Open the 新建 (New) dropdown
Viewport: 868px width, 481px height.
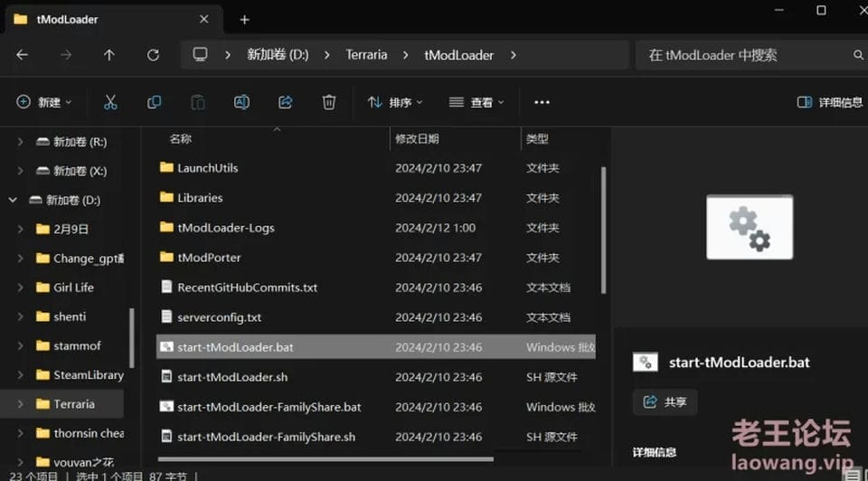click(x=44, y=102)
